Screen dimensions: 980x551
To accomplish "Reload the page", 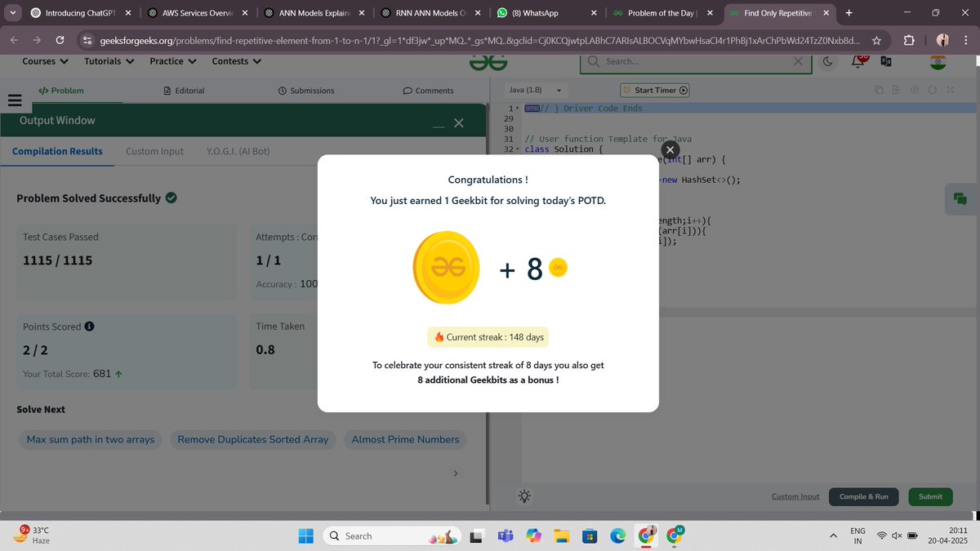I will [60, 40].
